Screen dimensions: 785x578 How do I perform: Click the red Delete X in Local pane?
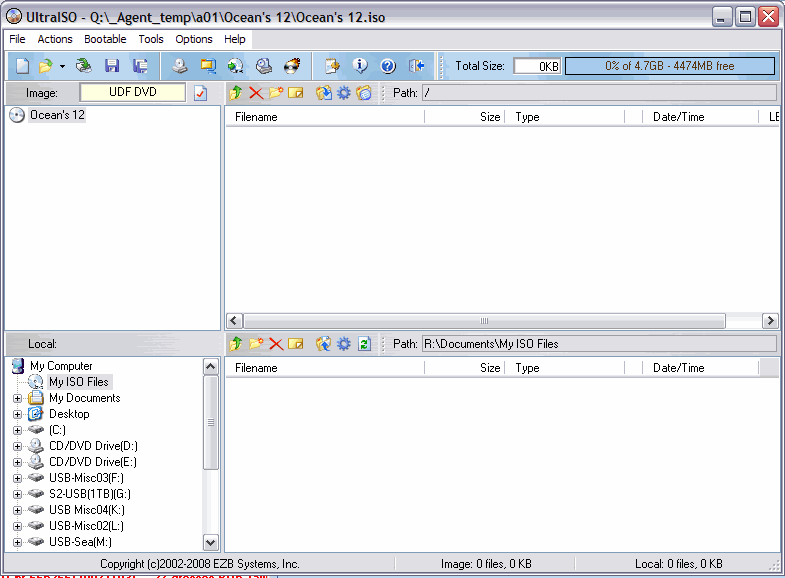276,344
